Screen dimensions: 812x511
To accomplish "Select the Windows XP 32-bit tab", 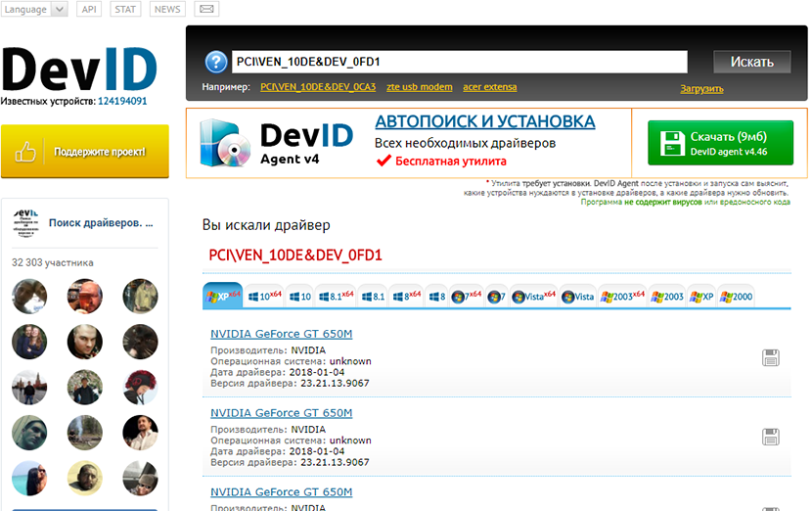I will (x=701, y=297).
